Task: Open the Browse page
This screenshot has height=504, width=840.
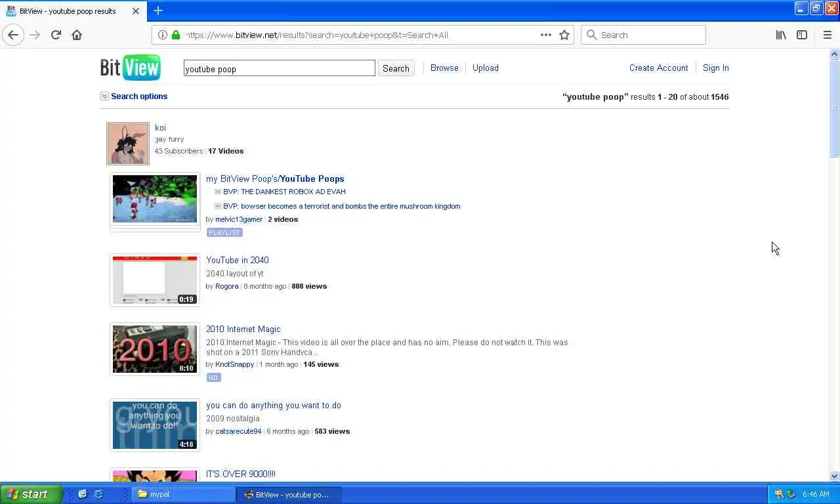Action: point(444,68)
